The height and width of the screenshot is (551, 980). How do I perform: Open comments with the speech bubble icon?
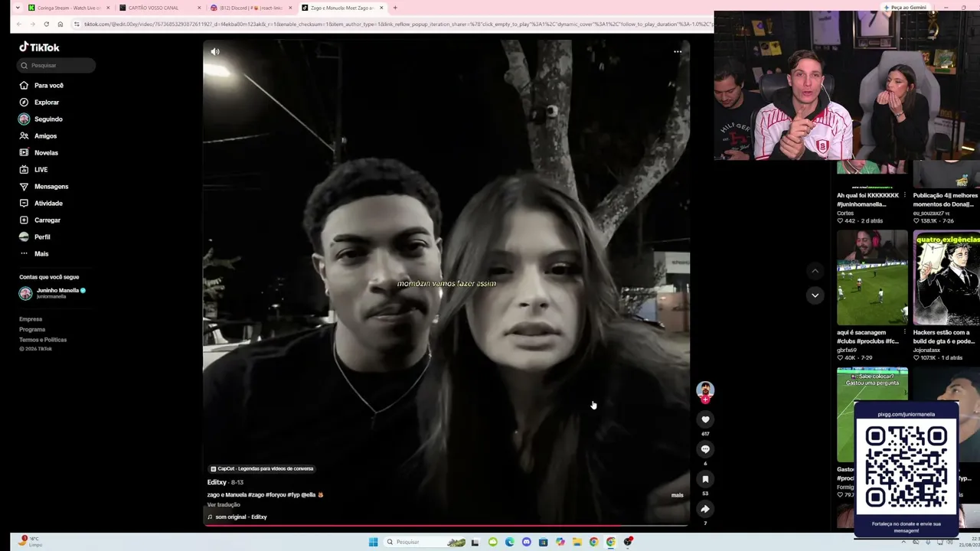(x=705, y=449)
